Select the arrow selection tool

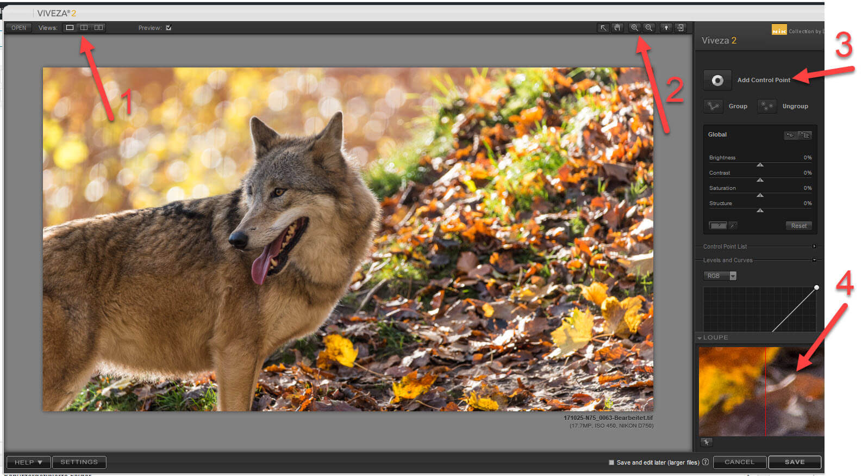click(x=603, y=28)
